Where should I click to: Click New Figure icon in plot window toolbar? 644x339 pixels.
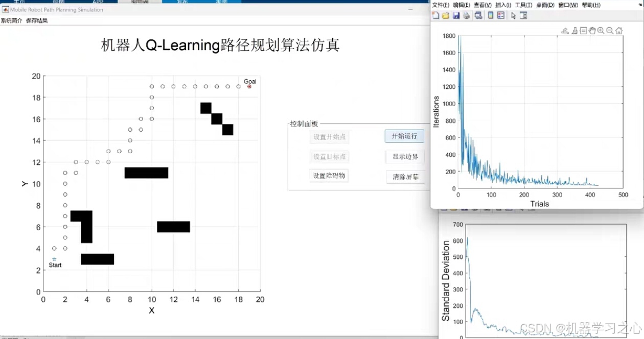coord(435,16)
